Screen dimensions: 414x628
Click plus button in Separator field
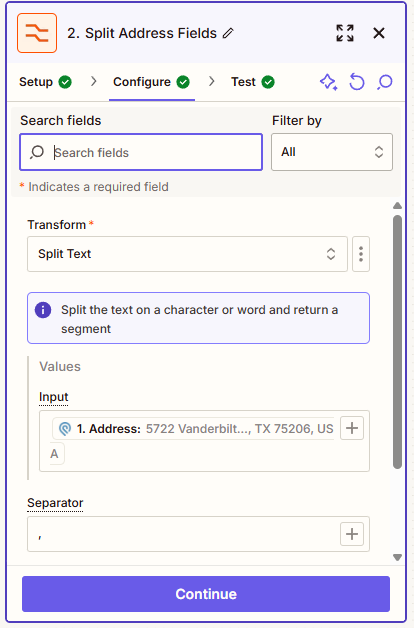tap(352, 534)
